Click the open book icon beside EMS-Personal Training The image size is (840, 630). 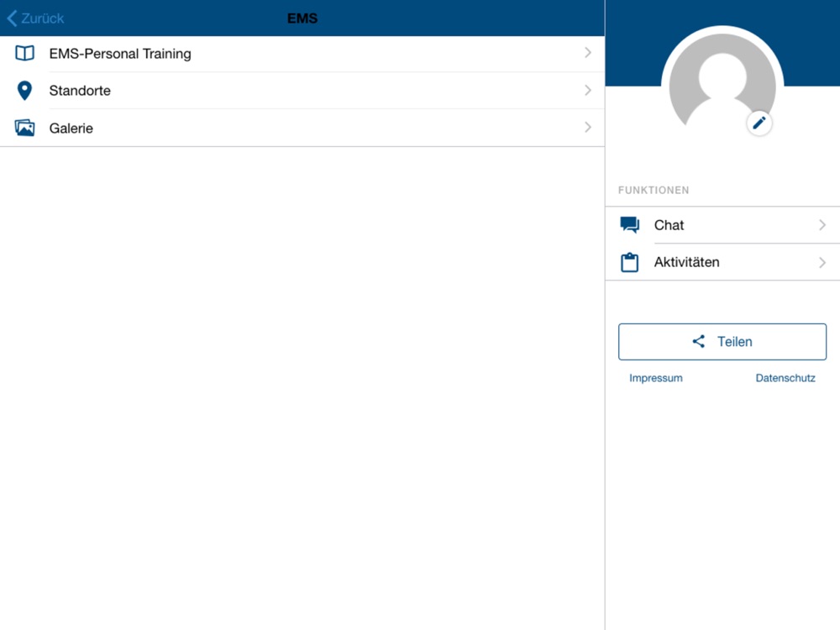24,53
